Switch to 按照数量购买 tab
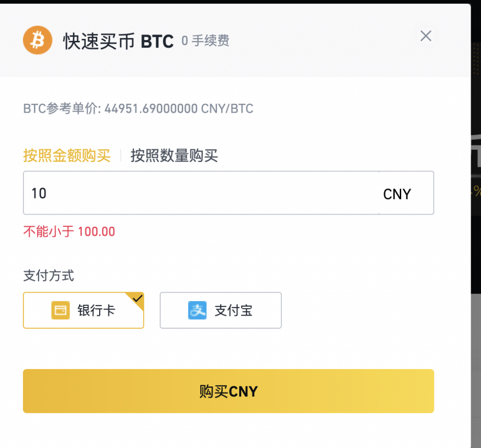The image size is (481, 448). (174, 155)
